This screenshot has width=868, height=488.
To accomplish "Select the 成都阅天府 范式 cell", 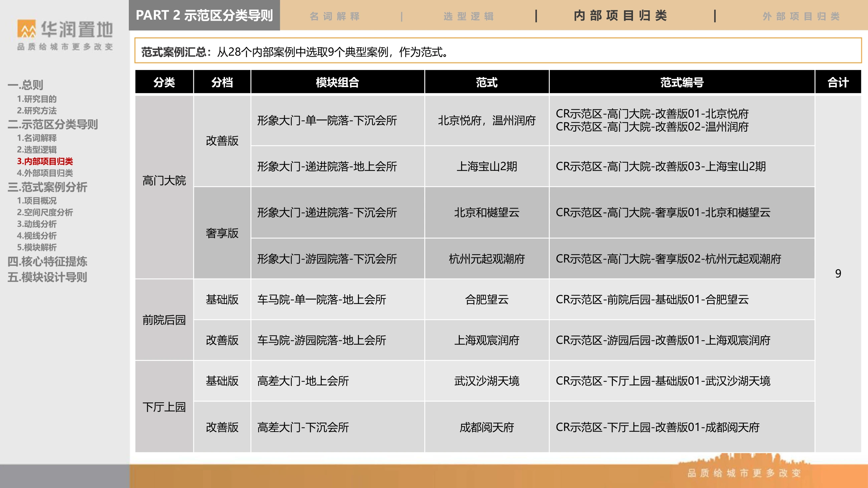I will point(487,427).
